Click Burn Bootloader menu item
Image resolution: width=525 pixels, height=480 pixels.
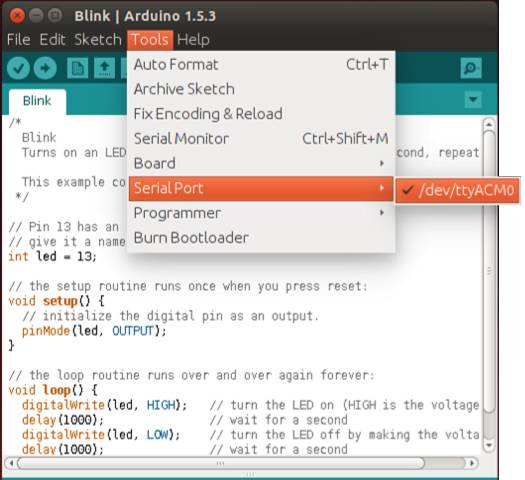pos(261,238)
